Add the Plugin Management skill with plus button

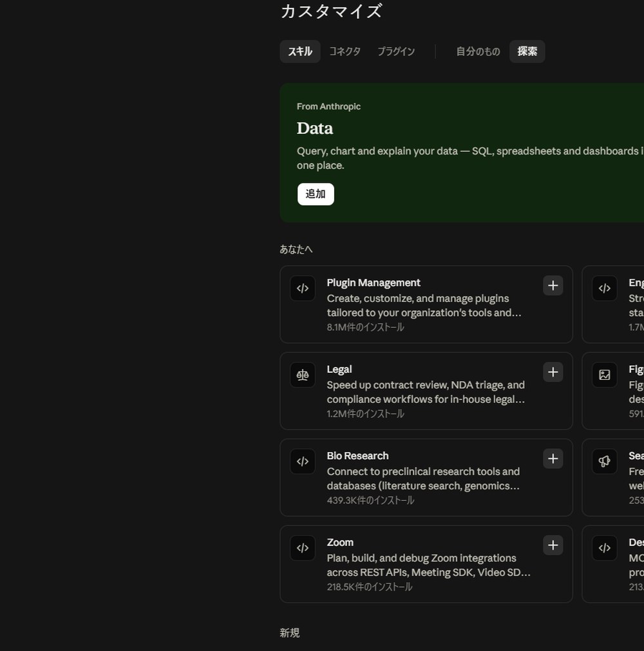[553, 286]
